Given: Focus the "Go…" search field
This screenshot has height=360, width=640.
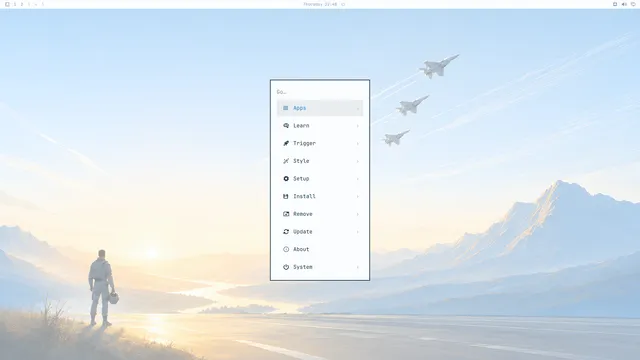Looking at the screenshot, I should click(x=320, y=92).
